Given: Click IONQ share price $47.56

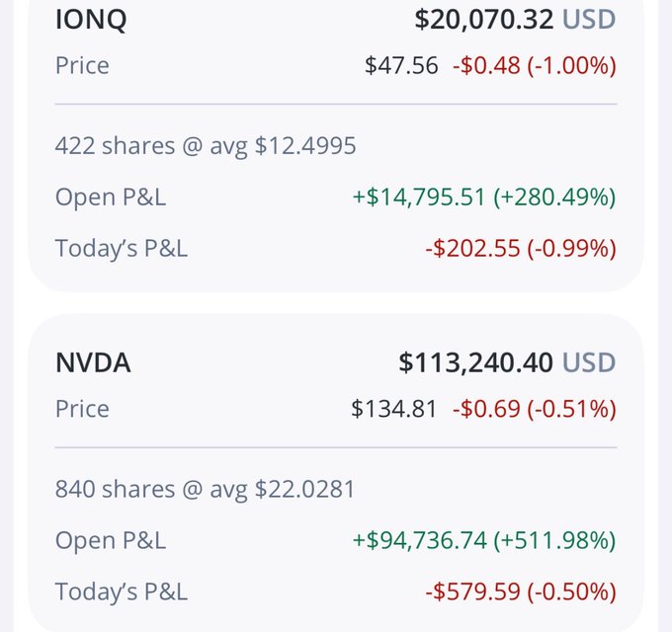Looking at the screenshot, I should click(x=401, y=66).
